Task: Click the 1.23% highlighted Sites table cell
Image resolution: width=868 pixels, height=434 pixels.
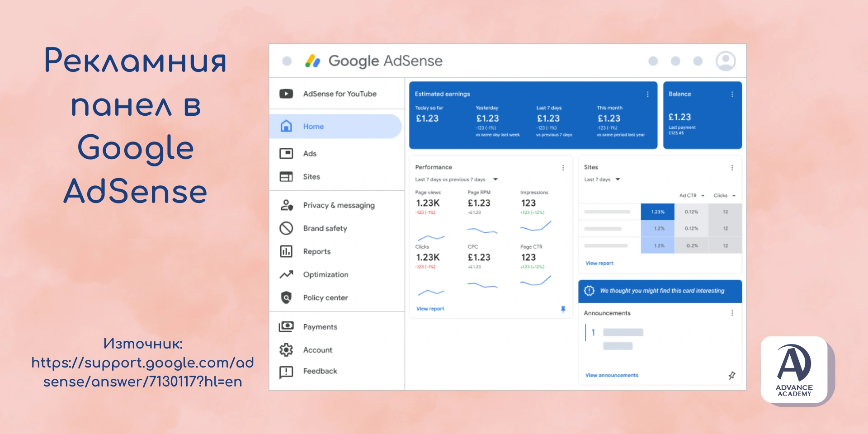Action: pos(657,212)
